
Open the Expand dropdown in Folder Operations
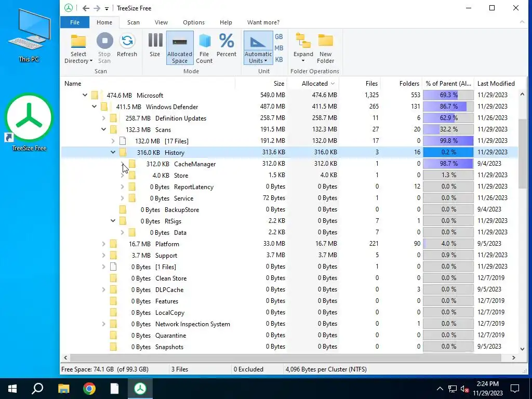coord(303,48)
